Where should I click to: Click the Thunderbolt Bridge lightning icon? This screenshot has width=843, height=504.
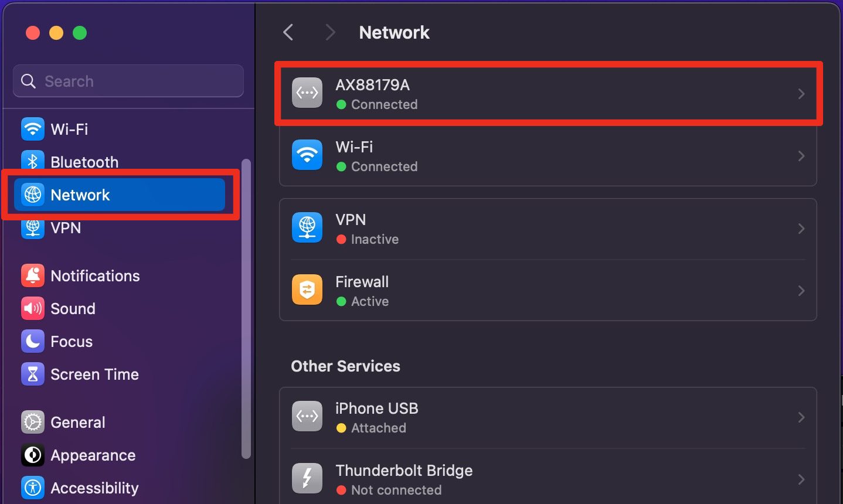click(x=307, y=479)
